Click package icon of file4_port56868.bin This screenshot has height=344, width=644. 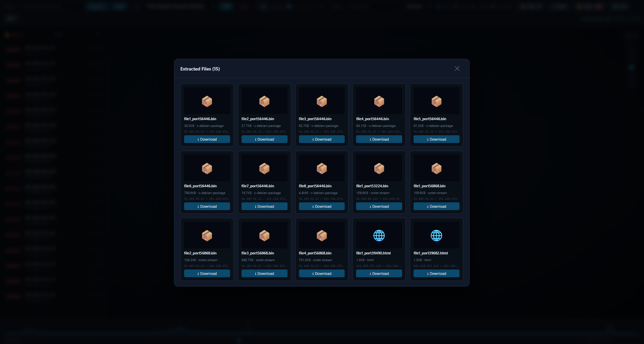[x=322, y=236]
